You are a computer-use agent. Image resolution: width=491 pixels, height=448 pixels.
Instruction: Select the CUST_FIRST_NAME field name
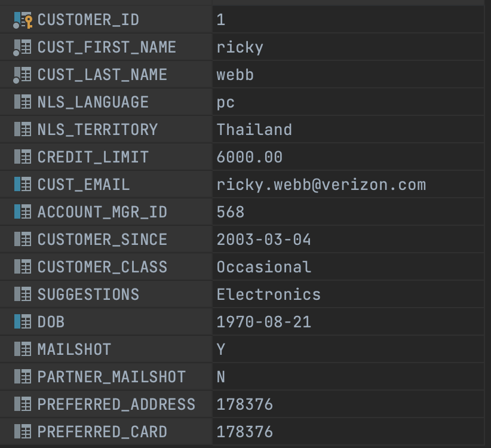click(x=107, y=47)
